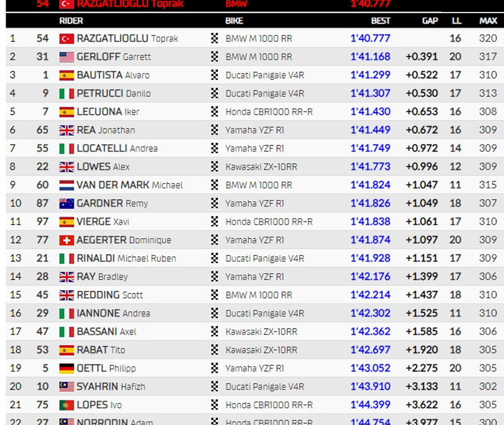Click the Spanish flag beside Bautista
504x425 pixels.
click(67, 75)
